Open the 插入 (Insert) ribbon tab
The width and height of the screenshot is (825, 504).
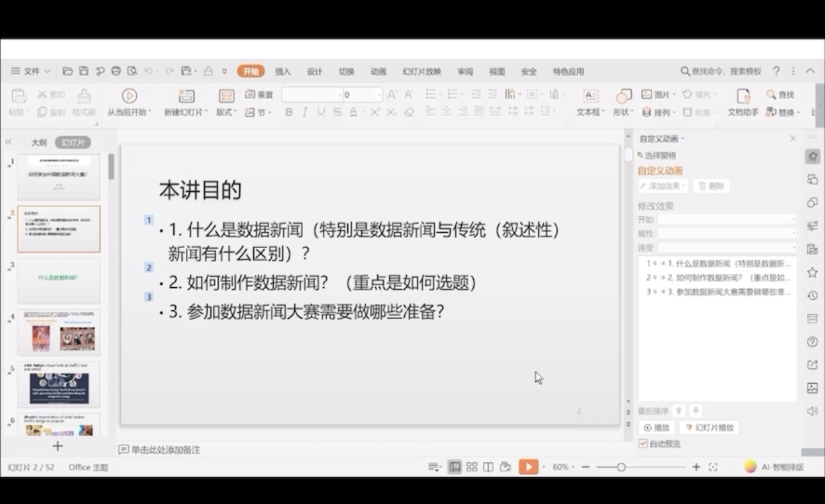pos(283,72)
